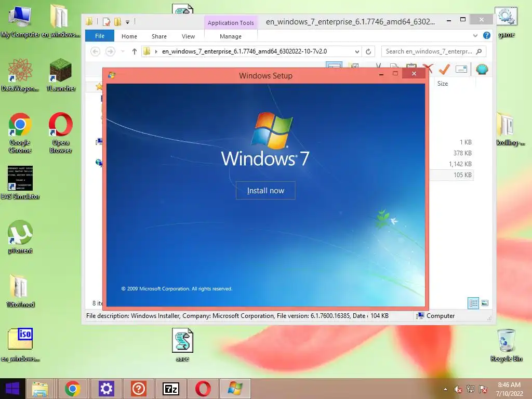Switch Explorer to large icons view
The width and height of the screenshot is (532, 399).
485,303
